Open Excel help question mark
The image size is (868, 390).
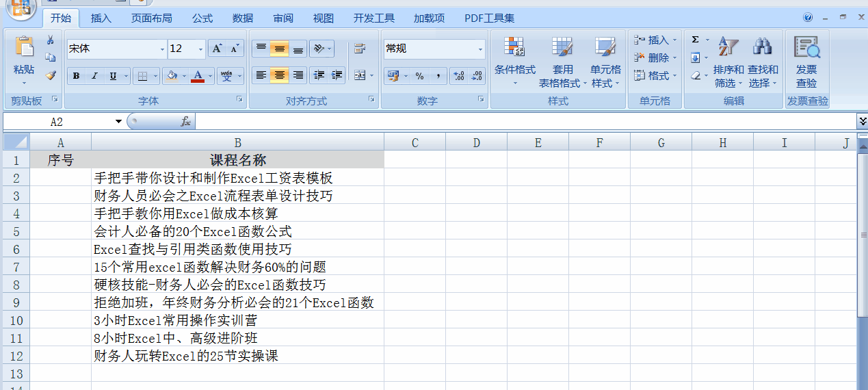tap(808, 17)
